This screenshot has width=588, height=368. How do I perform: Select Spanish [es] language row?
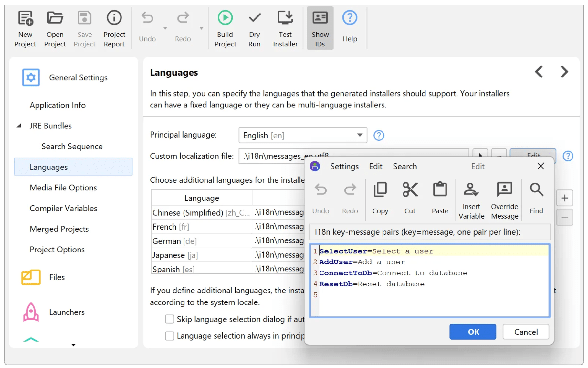point(228,269)
